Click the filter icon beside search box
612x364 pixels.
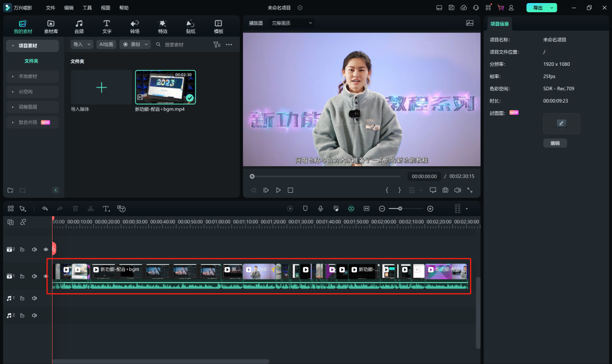tap(217, 45)
